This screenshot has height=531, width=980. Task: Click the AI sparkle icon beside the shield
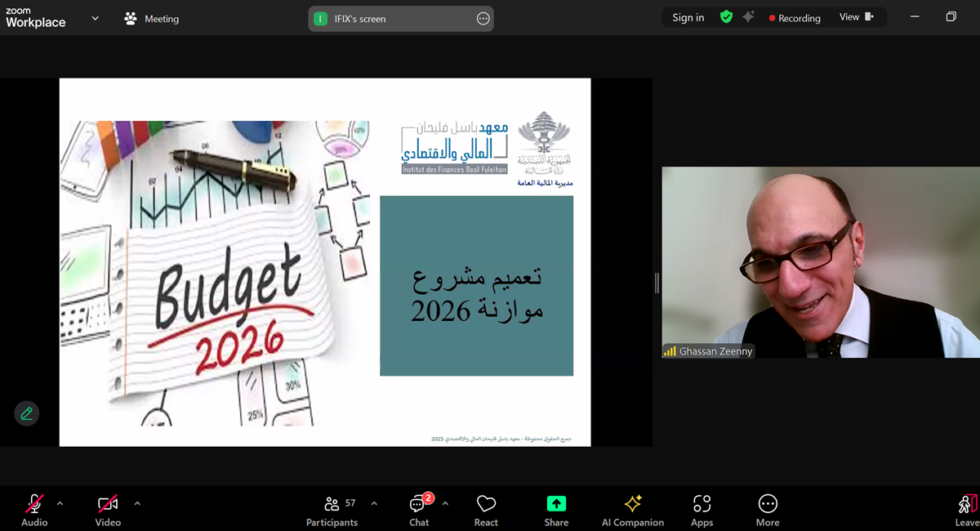click(748, 17)
